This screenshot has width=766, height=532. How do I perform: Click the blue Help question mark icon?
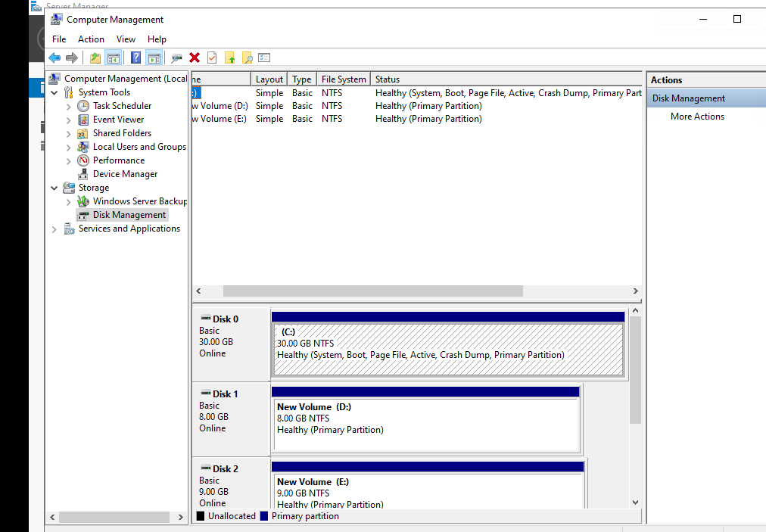click(135, 58)
